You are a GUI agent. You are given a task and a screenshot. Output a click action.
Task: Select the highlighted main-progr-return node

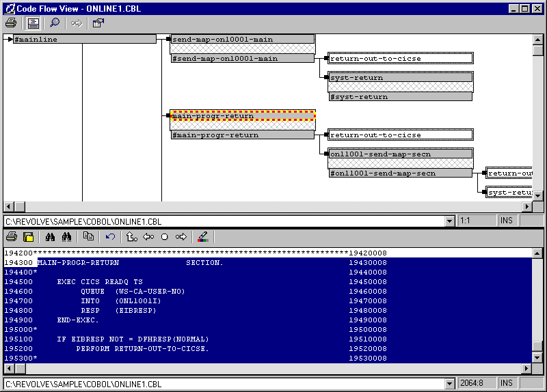[242, 115]
